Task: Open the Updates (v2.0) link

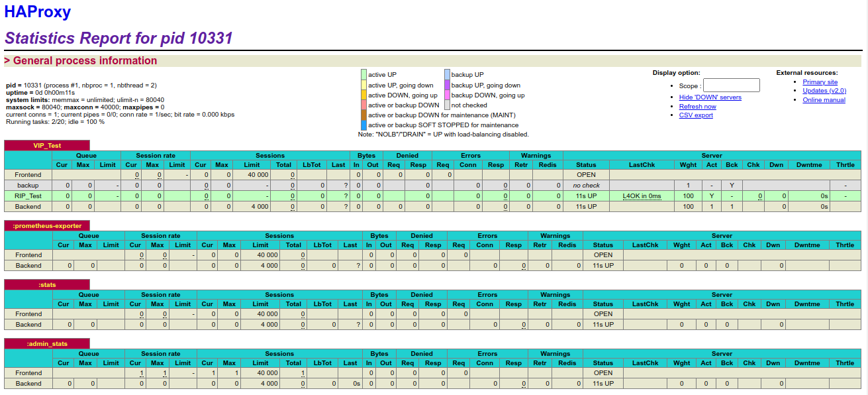Action: coord(824,91)
